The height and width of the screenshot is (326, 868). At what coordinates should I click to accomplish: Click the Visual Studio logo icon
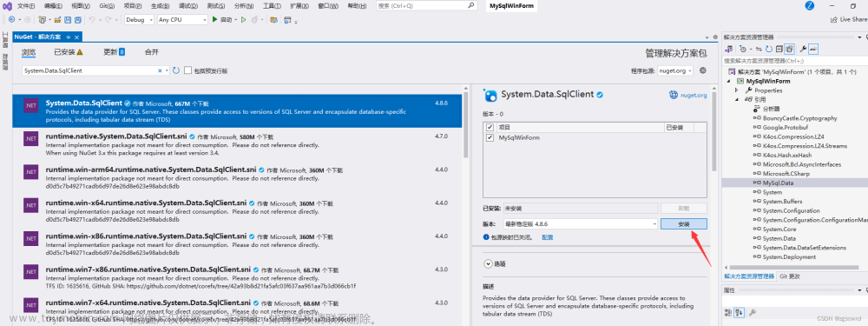[x=6, y=5]
